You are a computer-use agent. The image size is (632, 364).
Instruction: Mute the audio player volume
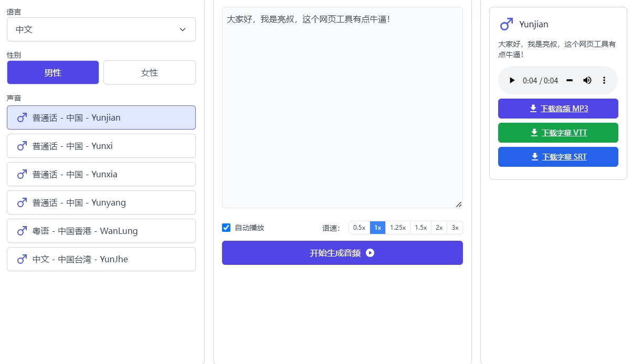click(x=587, y=80)
